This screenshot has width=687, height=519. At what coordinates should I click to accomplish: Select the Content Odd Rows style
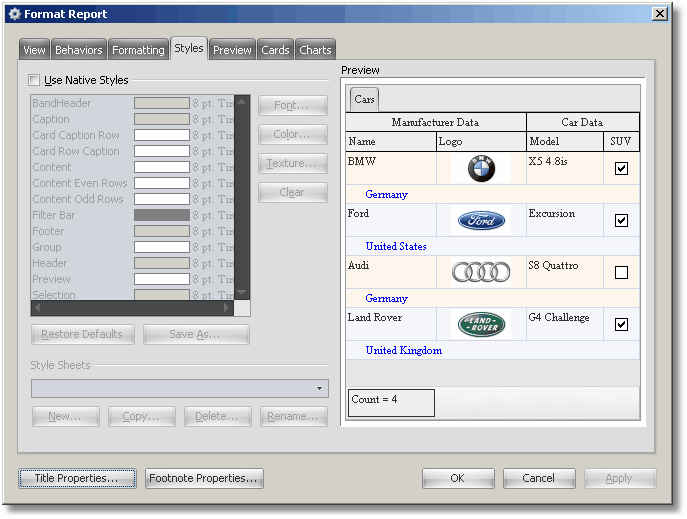(133, 199)
